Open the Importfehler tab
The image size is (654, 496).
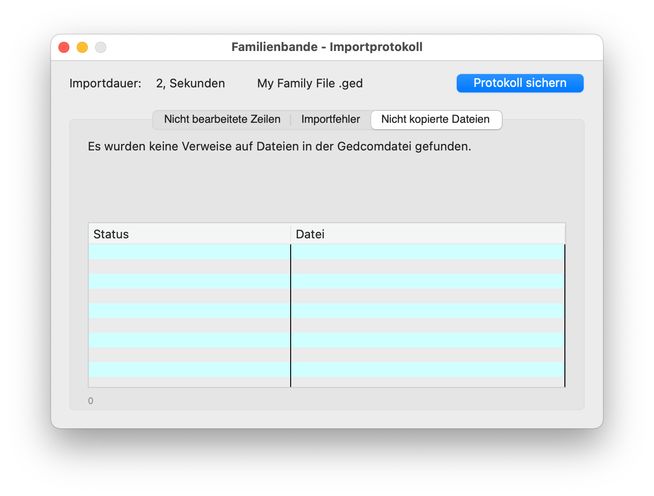tap(330, 119)
